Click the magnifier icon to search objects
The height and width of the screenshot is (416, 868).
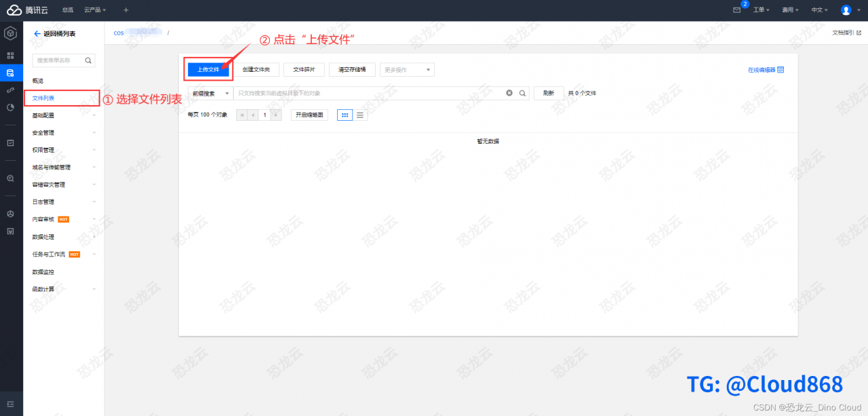click(x=521, y=93)
